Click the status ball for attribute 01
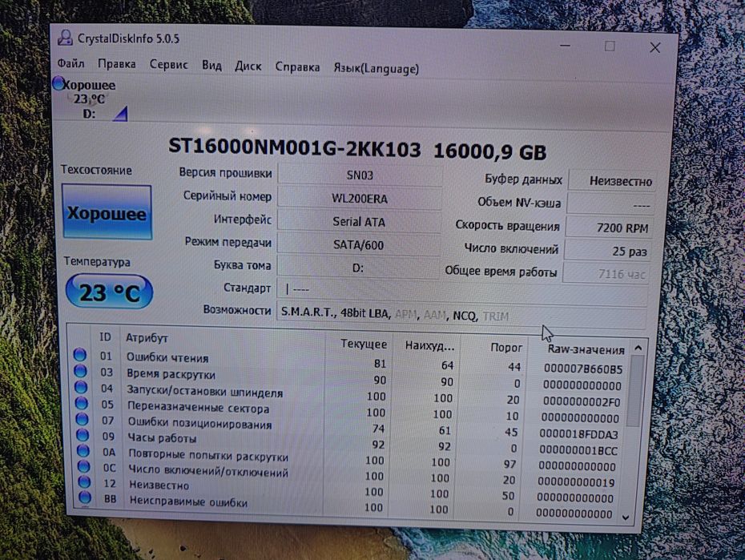 pyautogui.click(x=80, y=355)
